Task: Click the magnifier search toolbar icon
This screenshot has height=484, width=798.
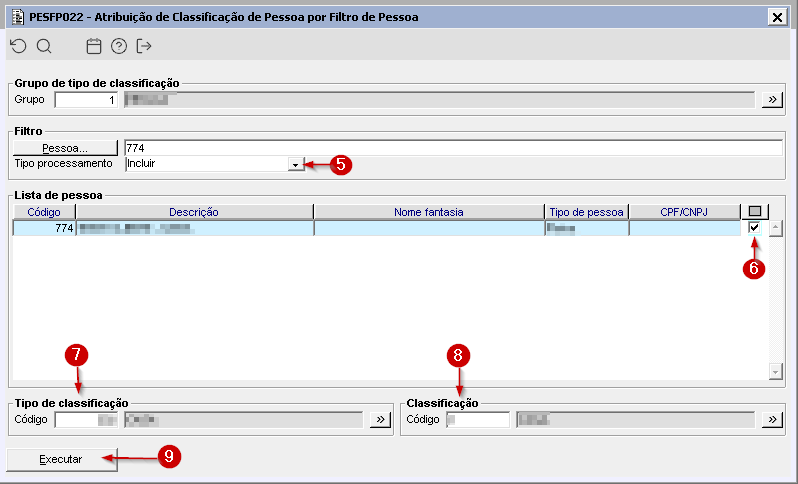Action: point(44,46)
